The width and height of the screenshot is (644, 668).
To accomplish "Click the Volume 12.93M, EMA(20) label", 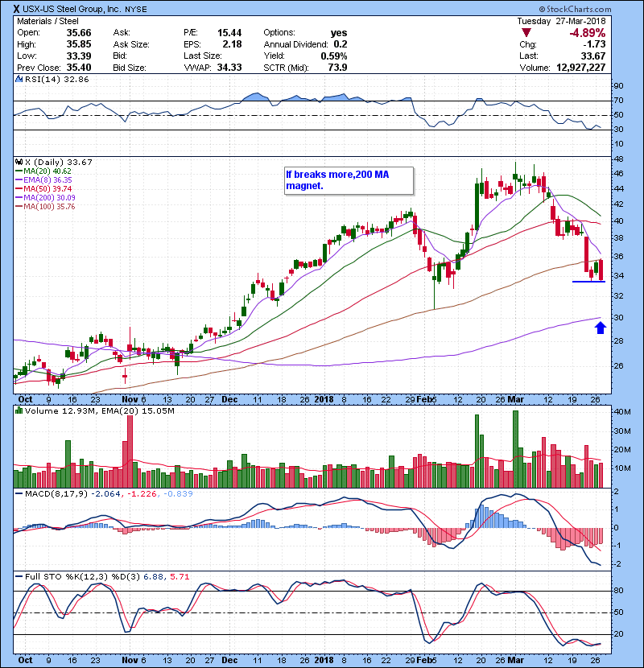I will point(99,410).
